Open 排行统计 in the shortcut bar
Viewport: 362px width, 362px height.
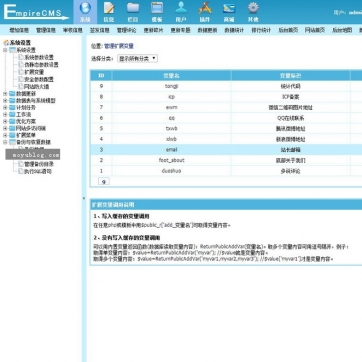tap(261, 30)
